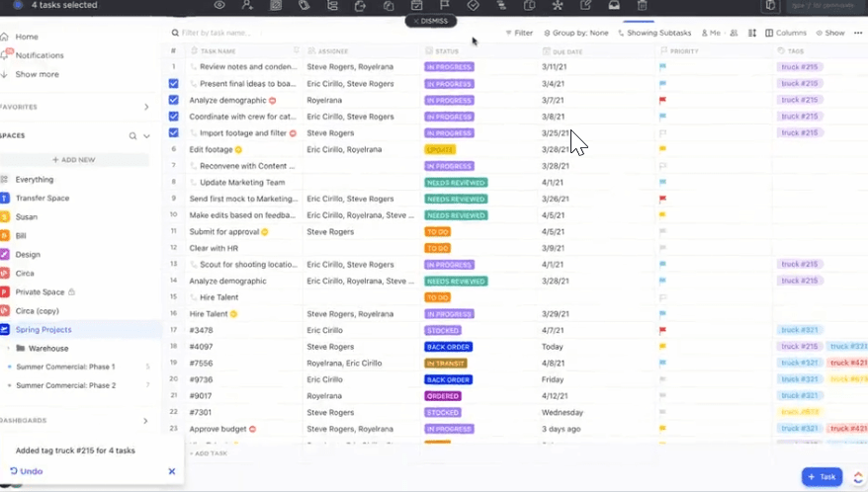Click Filter button
The image size is (868, 492).
(x=519, y=33)
